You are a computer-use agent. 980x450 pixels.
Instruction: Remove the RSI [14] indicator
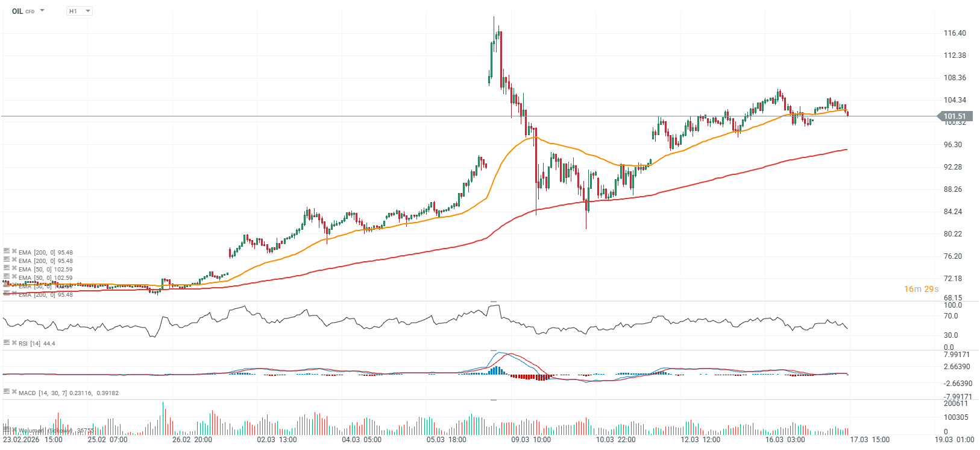pos(14,343)
